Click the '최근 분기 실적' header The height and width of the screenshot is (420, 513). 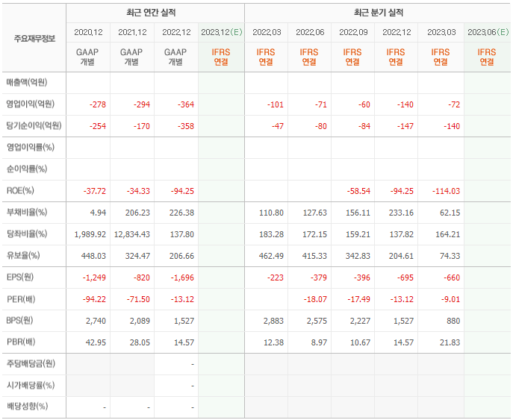(378, 13)
